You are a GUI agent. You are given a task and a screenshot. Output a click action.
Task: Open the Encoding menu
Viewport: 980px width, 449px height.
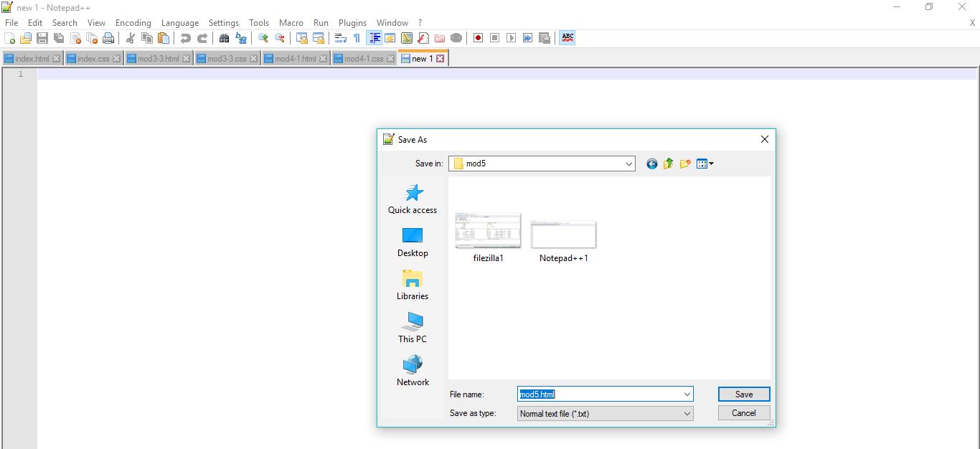[x=133, y=23]
